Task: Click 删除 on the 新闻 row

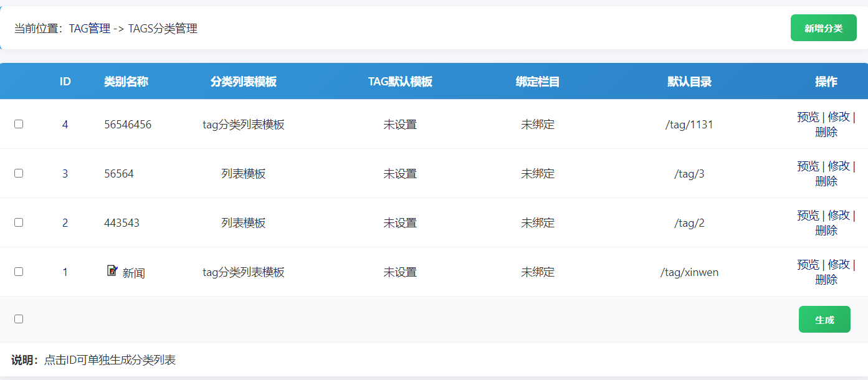Action: pos(826,279)
